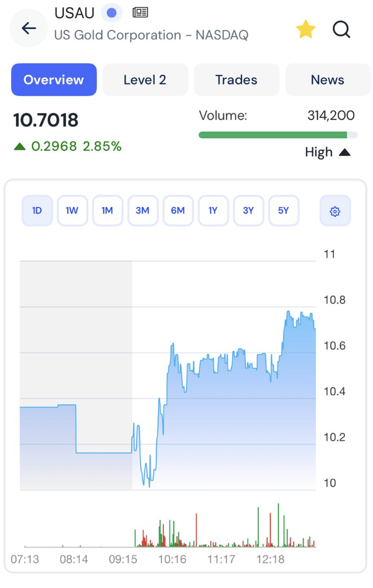The image size is (373, 588).
Task: Choose the 3M time range
Action: 142,211
